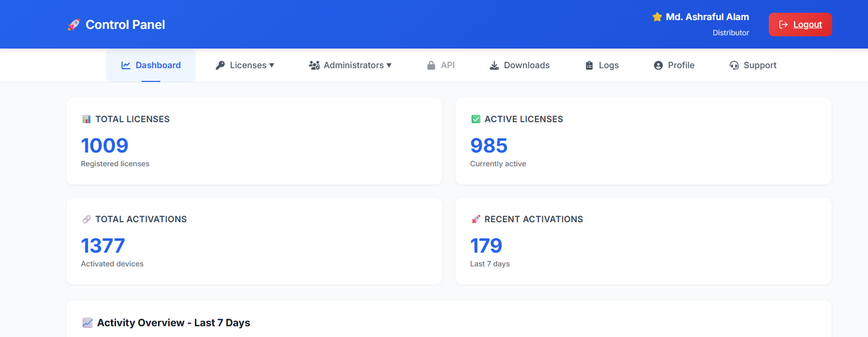Image resolution: width=868 pixels, height=337 pixels.
Task: Click the clipboard icon for Logs
Action: click(x=589, y=66)
